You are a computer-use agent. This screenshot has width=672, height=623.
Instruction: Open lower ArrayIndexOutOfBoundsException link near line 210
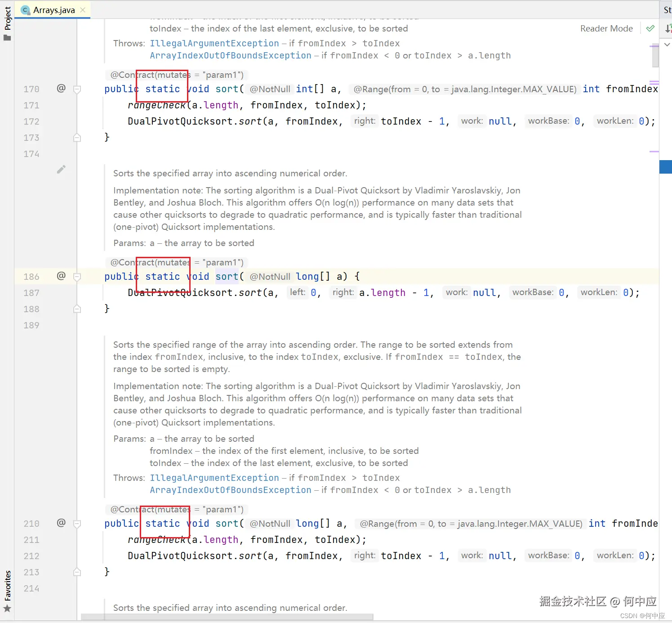pyautogui.click(x=231, y=490)
